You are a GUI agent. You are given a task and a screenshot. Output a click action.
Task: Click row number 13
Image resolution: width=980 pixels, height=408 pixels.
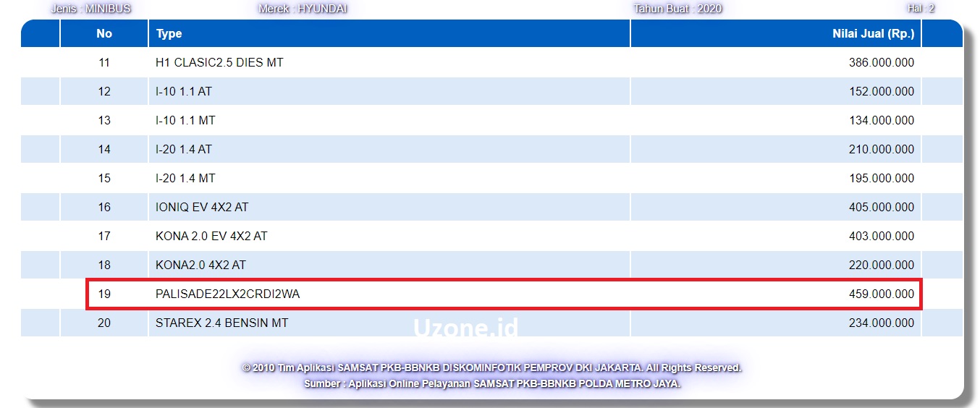click(104, 121)
